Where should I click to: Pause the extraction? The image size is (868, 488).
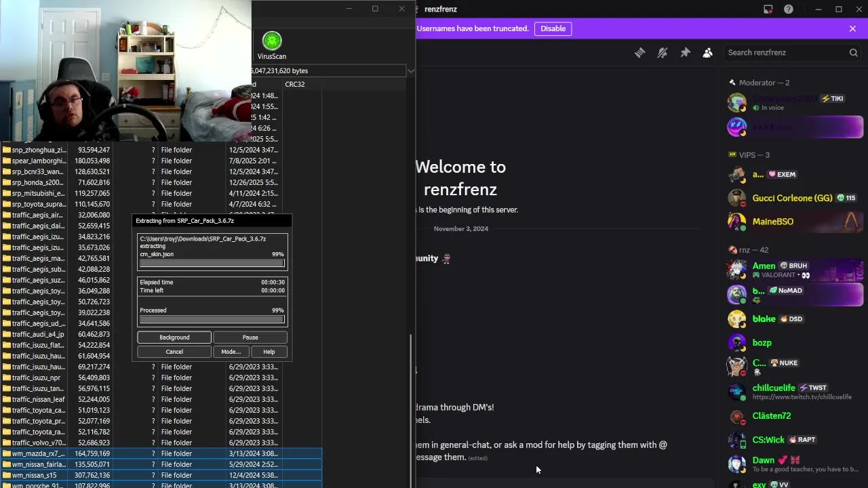click(x=250, y=337)
